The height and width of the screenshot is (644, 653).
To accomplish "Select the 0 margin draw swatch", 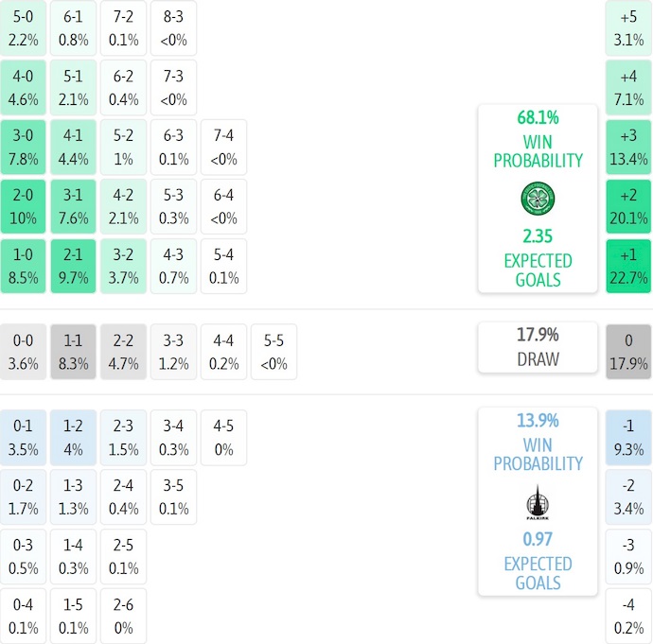I will coord(628,352).
